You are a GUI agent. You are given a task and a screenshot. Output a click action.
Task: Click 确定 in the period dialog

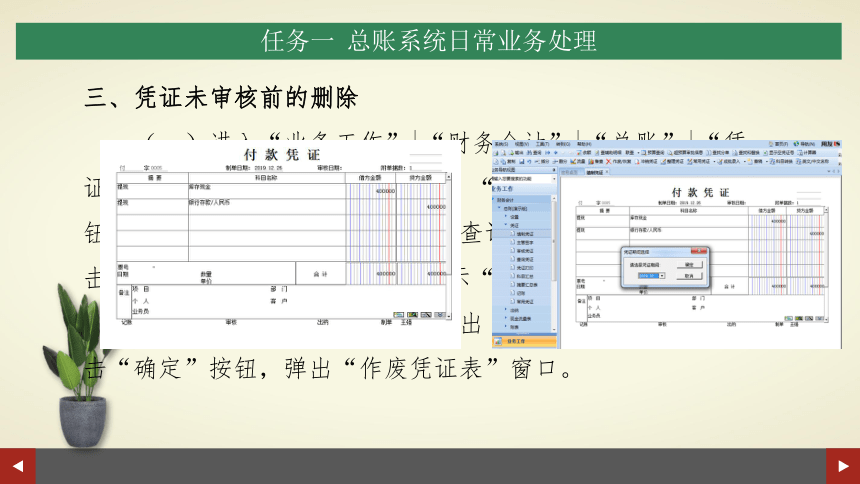[689, 264]
